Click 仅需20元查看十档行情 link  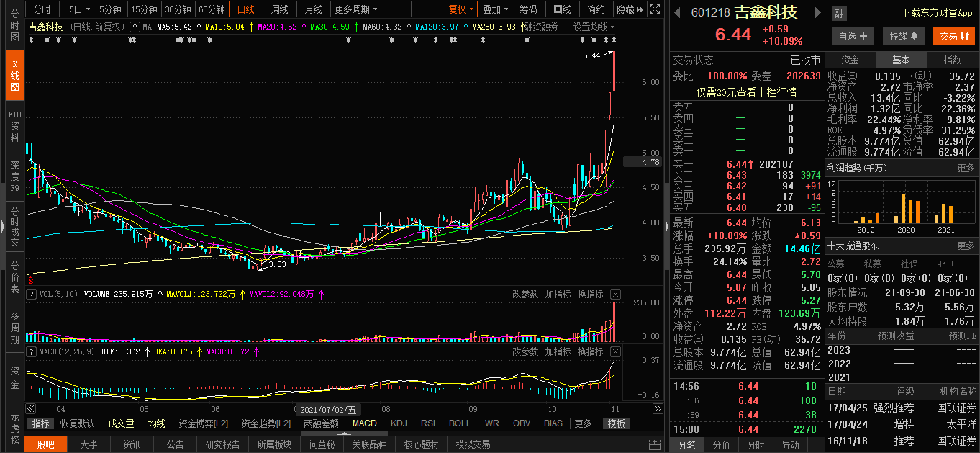point(746,92)
